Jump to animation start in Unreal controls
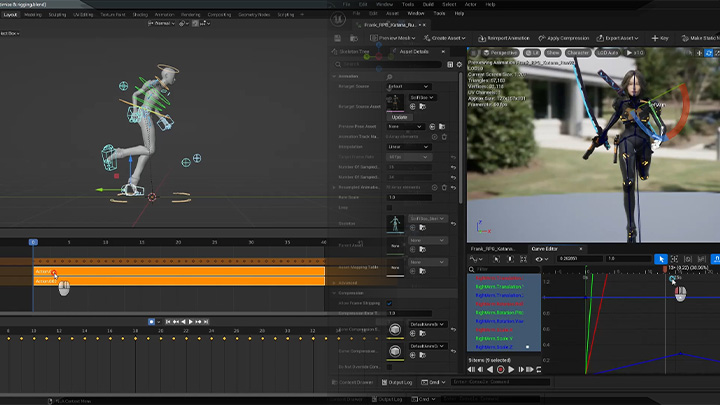This screenshot has width=720, height=405. (x=471, y=369)
